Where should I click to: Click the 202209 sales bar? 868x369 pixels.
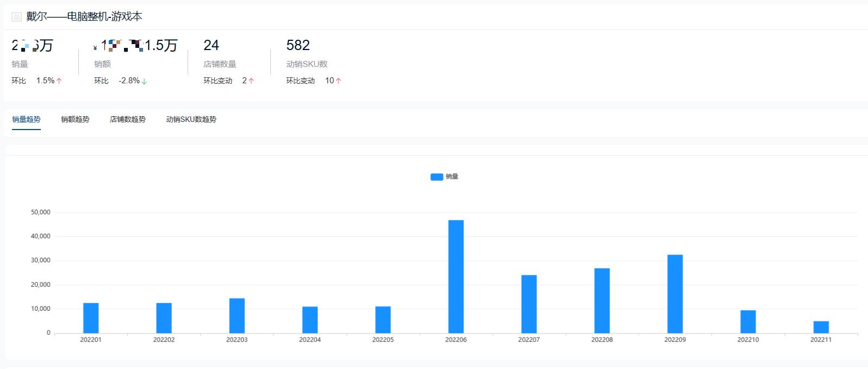click(675, 294)
